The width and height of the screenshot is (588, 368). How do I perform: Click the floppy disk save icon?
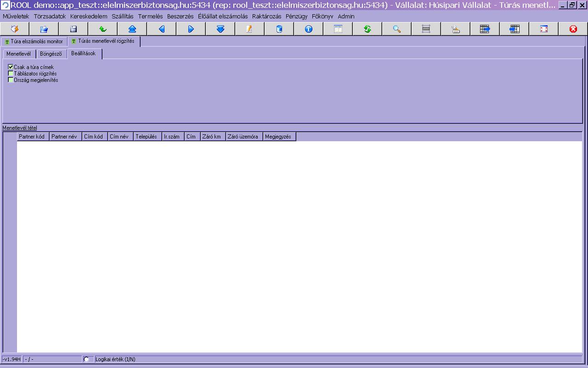point(73,29)
